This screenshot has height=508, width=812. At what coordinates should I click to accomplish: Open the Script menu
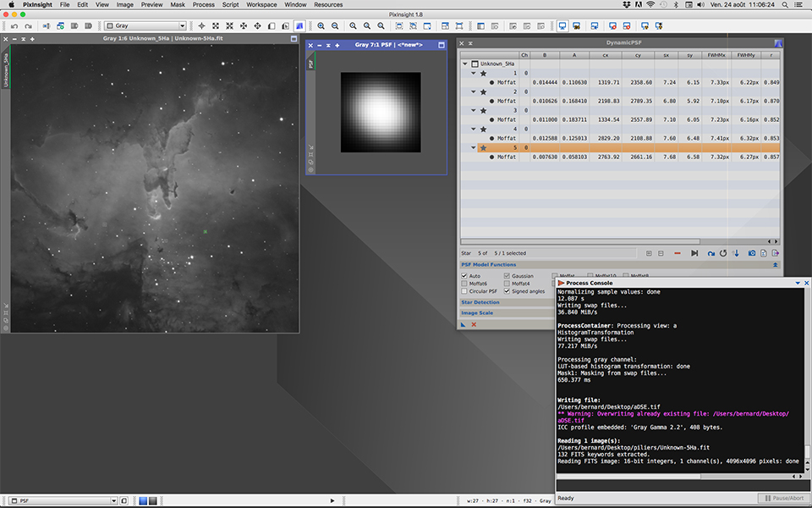click(x=230, y=5)
